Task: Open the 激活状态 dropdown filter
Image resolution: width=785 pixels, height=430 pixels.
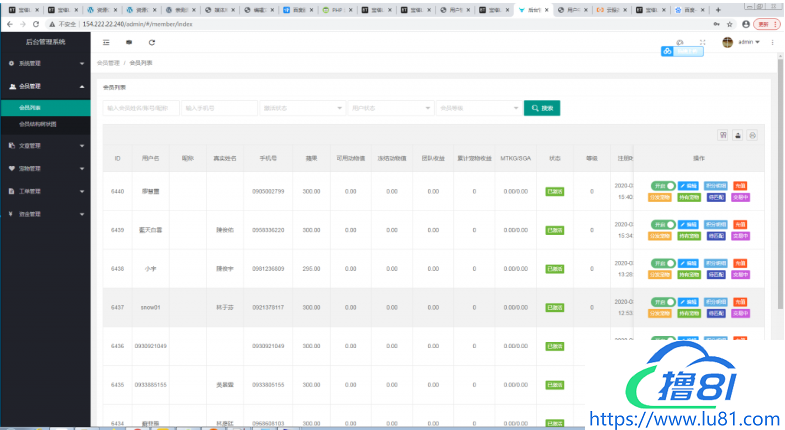Action: coord(301,108)
